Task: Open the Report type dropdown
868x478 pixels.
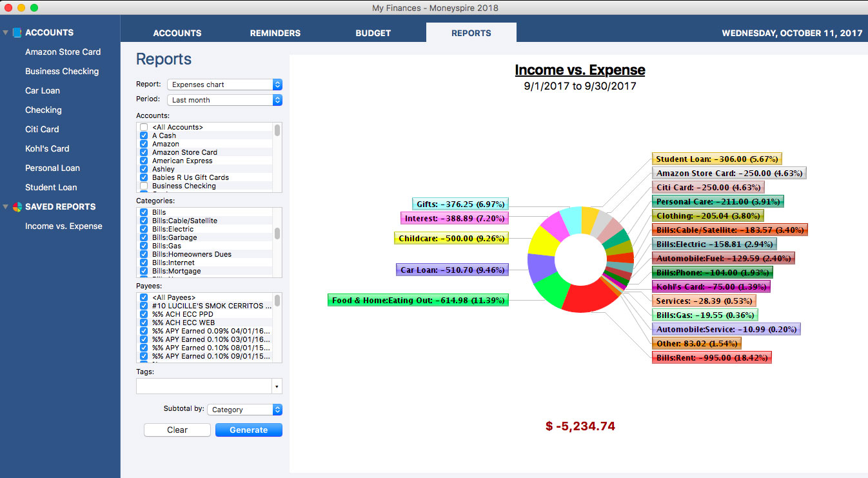Action: tap(224, 85)
